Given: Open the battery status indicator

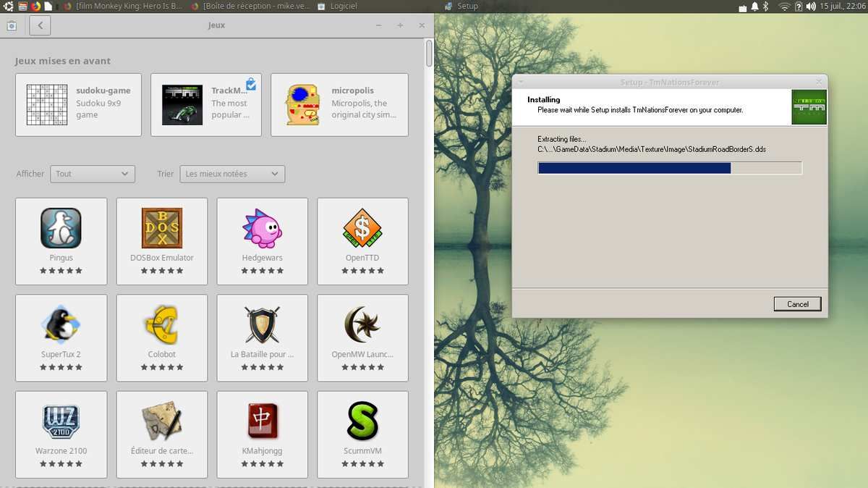Looking at the screenshot, I should [799, 7].
